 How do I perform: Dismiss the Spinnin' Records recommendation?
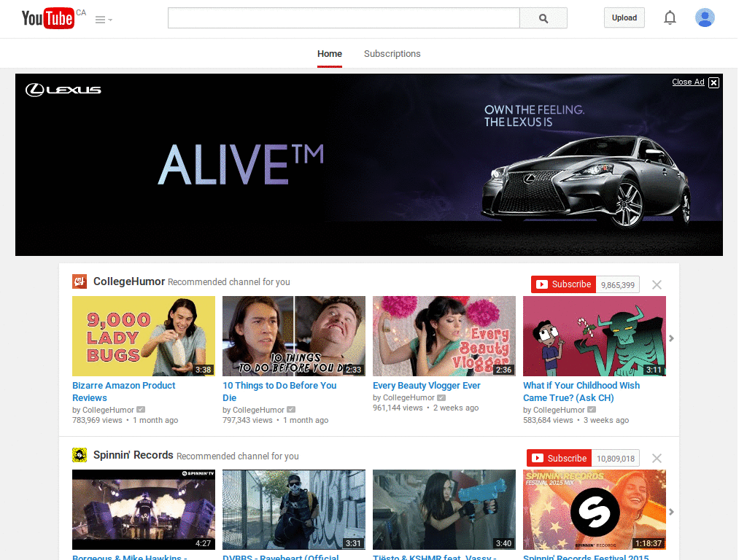pos(657,458)
